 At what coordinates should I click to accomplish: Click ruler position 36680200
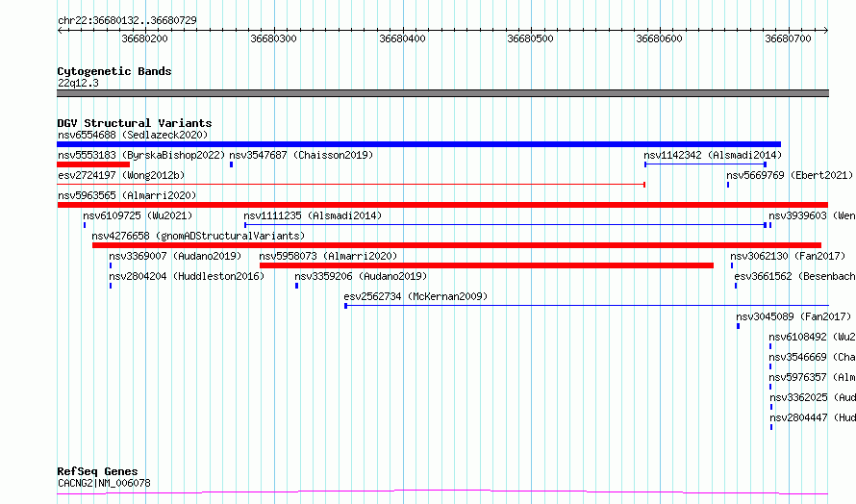point(144,38)
